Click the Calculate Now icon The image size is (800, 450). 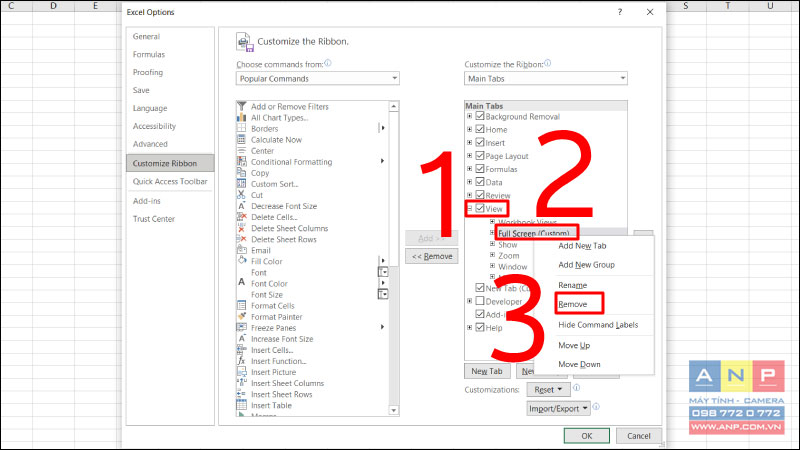coord(242,139)
